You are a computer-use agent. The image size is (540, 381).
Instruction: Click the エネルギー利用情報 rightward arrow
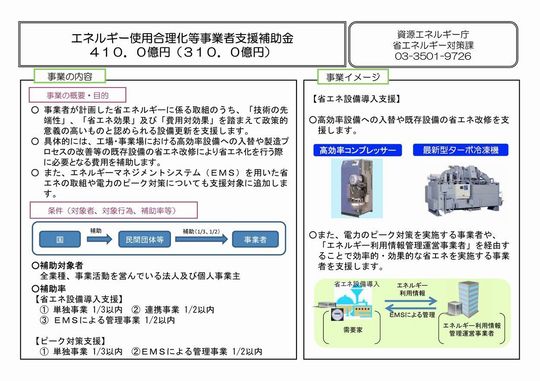click(x=411, y=301)
